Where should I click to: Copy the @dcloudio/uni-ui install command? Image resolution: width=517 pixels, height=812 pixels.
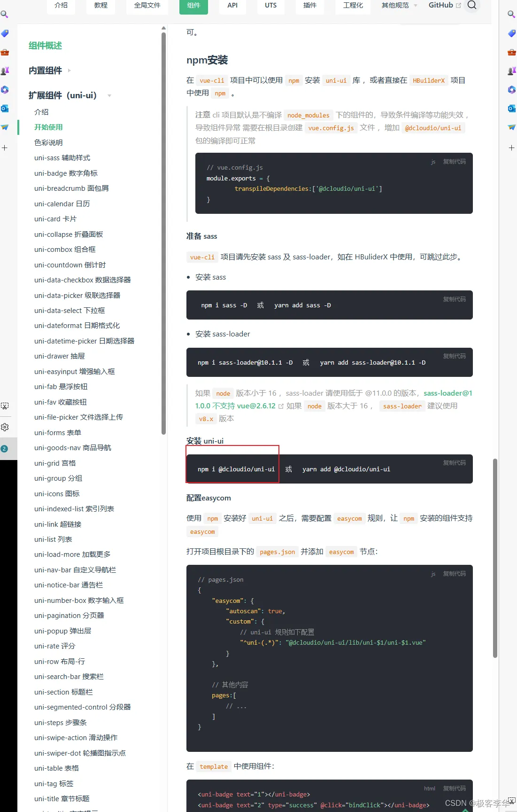click(x=455, y=463)
